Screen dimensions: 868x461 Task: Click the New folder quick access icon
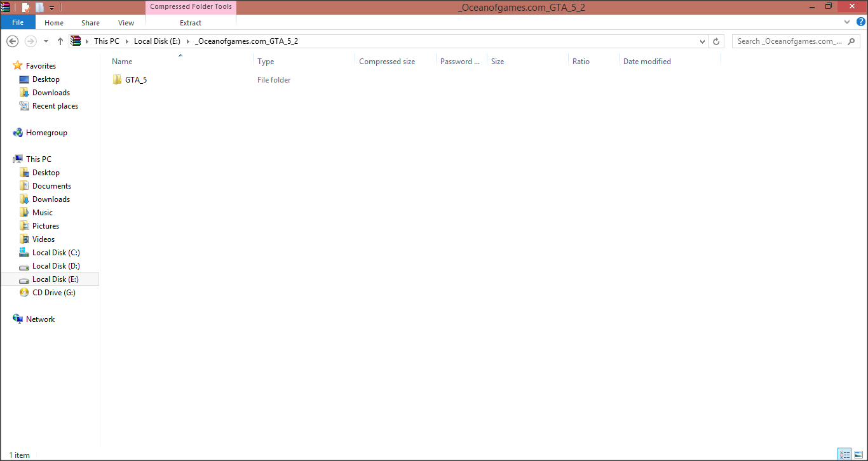(x=39, y=8)
